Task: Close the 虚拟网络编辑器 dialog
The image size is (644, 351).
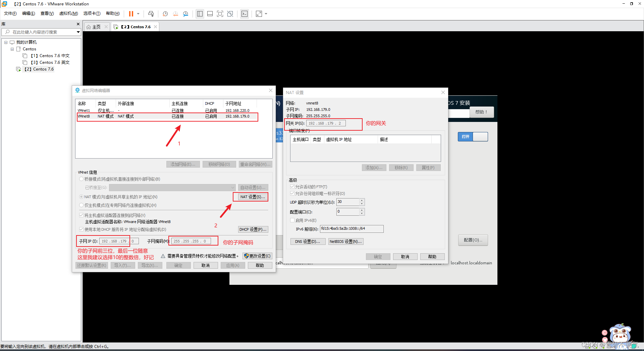Action: (x=271, y=90)
